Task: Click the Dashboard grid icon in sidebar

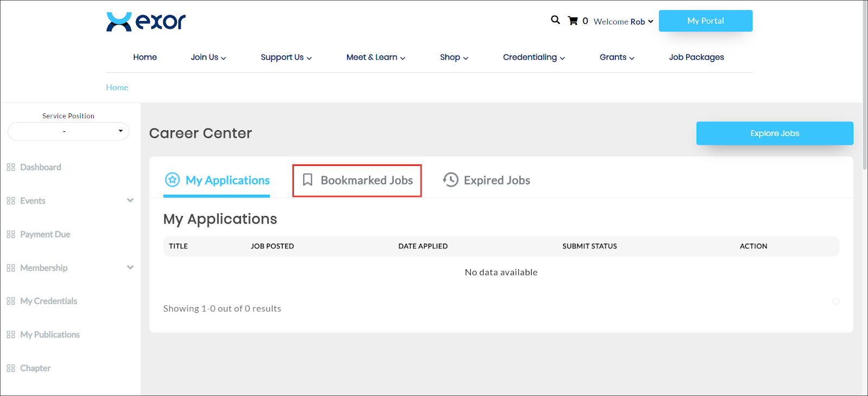Action: click(11, 167)
